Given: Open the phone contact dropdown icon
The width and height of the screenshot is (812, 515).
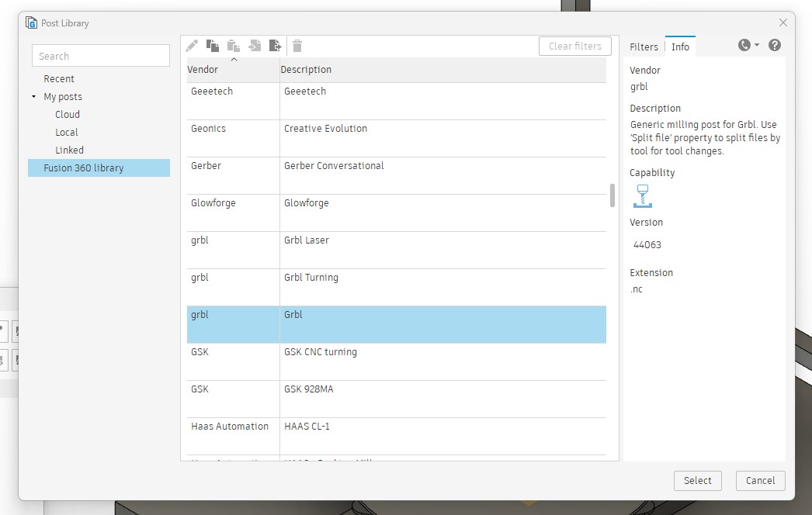Looking at the screenshot, I should [748, 45].
